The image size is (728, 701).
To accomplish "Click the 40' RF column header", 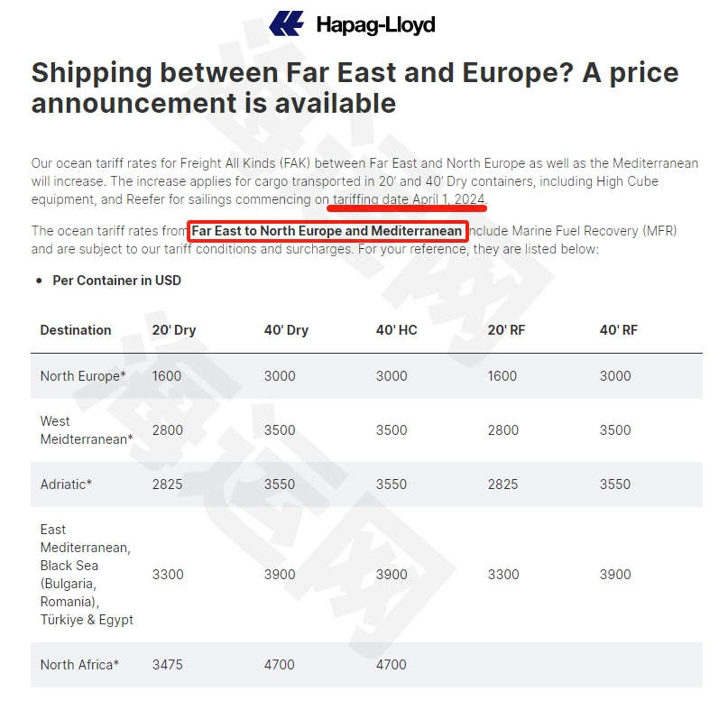I will 619,330.
